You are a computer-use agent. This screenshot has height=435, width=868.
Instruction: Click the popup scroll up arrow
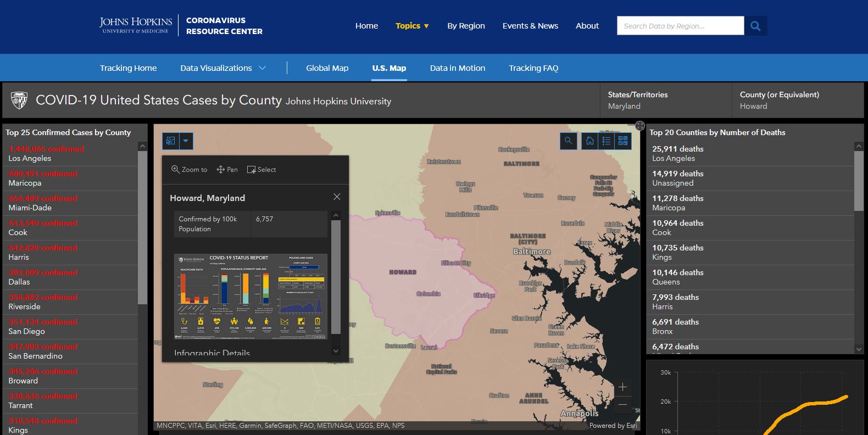pos(336,216)
